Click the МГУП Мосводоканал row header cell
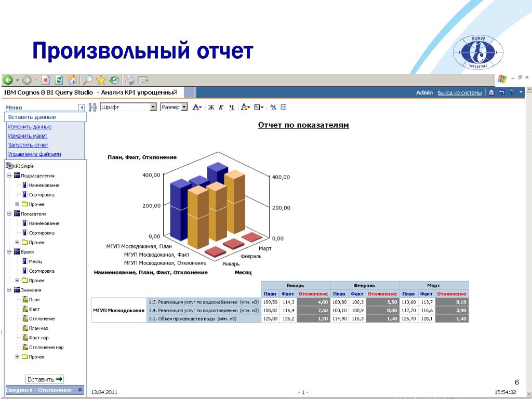 (119, 310)
